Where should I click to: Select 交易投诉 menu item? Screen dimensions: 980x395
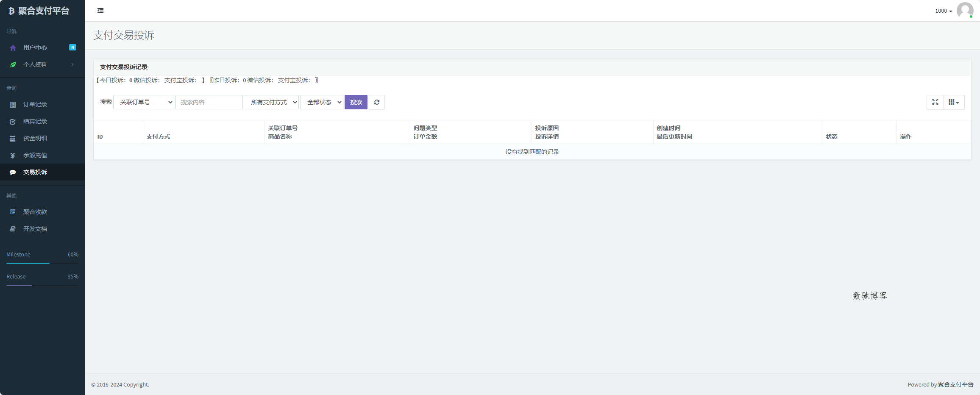tap(42, 172)
